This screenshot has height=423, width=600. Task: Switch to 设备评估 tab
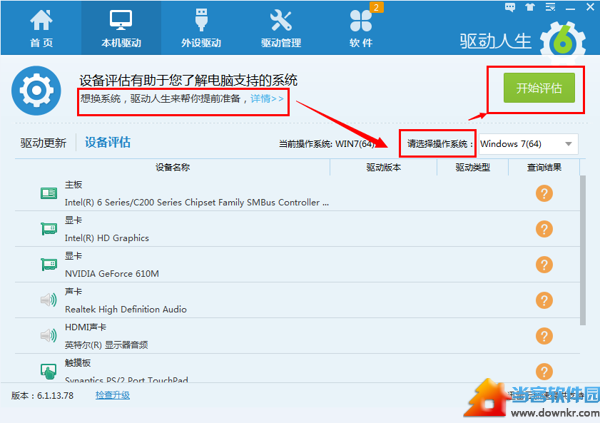point(108,143)
